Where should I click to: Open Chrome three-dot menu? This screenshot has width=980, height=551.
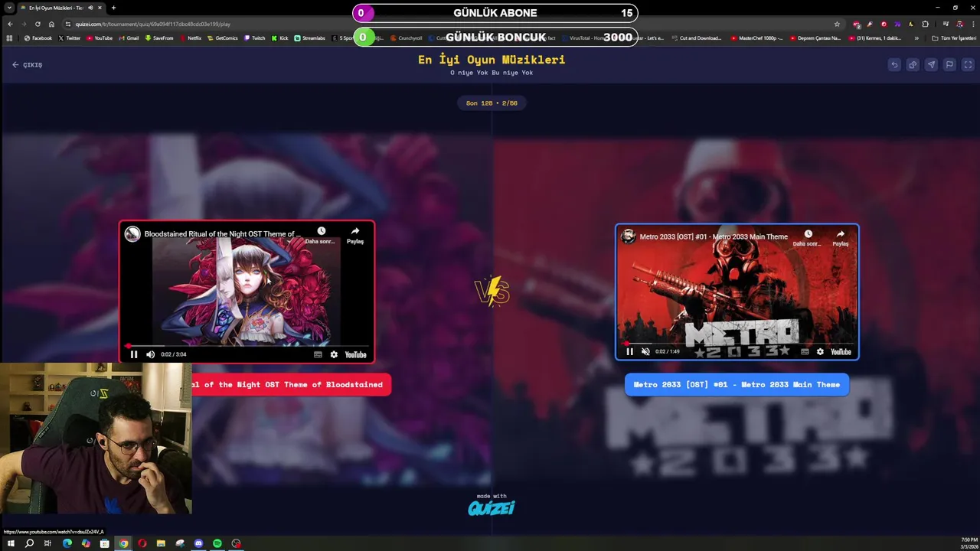click(x=973, y=24)
